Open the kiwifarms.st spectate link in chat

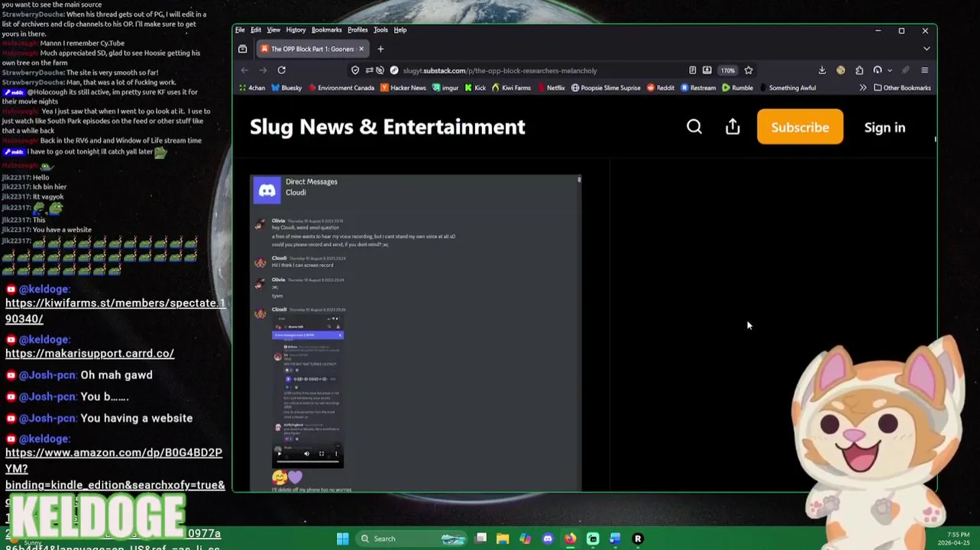(x=115, y=311)
